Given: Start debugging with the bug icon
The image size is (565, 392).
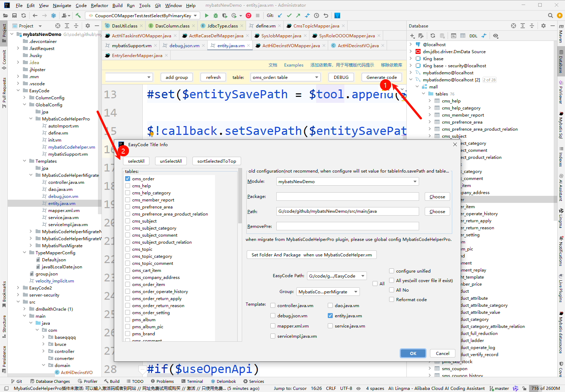Looking at the screenshot, I should (x=215, y=15).
